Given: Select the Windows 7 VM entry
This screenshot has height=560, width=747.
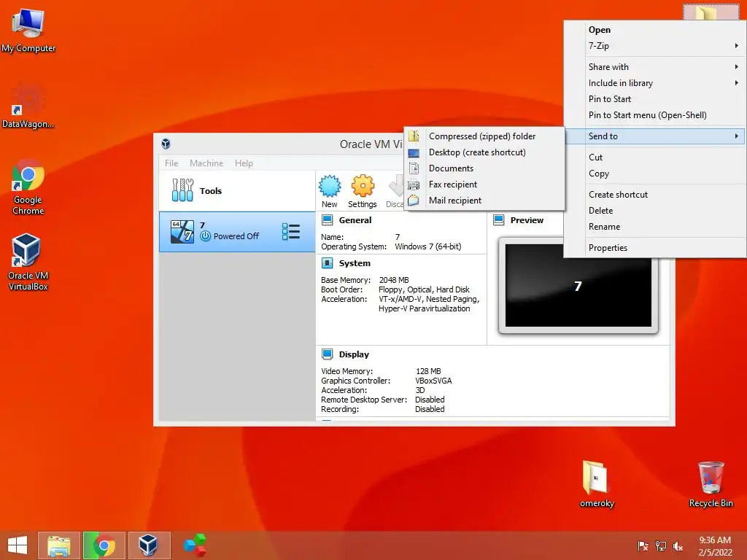Looking at the screenshot, I should [237, 231].
